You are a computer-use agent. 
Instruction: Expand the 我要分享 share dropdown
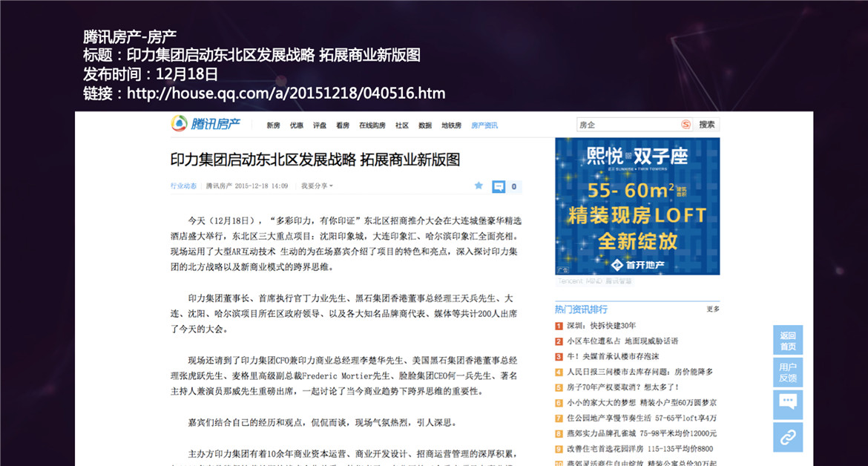(x=318, y=186)
